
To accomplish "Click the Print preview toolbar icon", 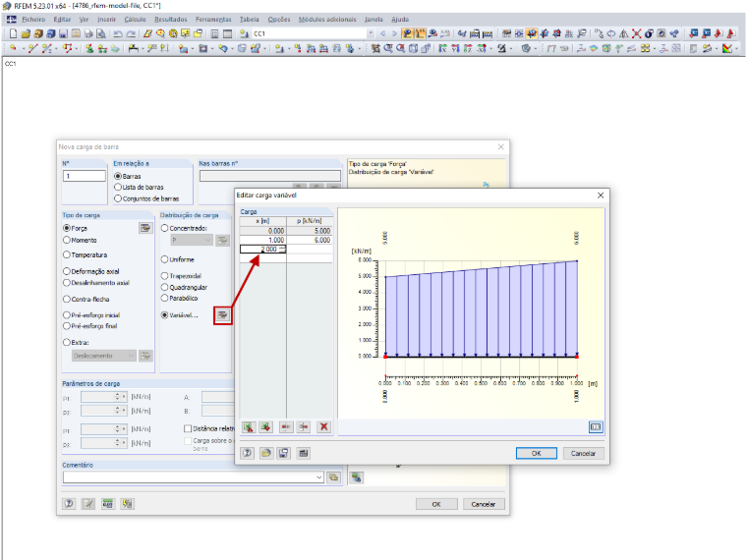I will 100,33.
